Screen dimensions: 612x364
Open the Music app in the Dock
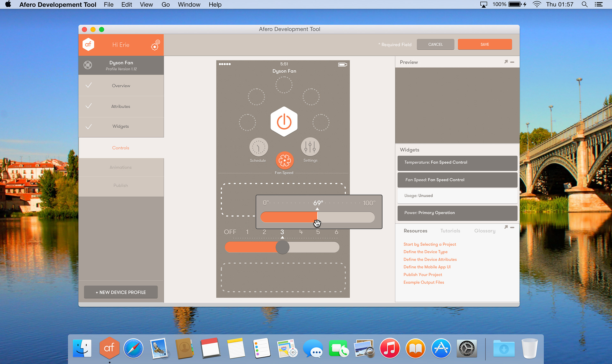(390, 348)
